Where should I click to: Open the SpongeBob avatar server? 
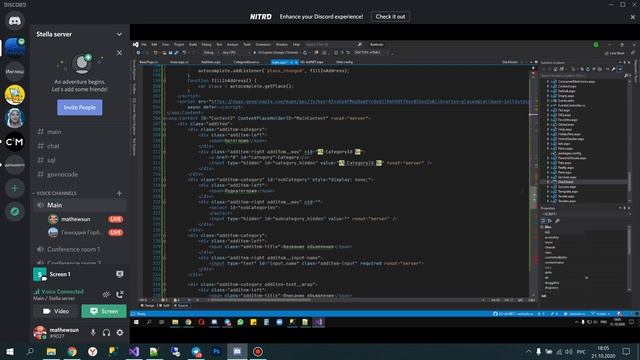coord(15,95)
